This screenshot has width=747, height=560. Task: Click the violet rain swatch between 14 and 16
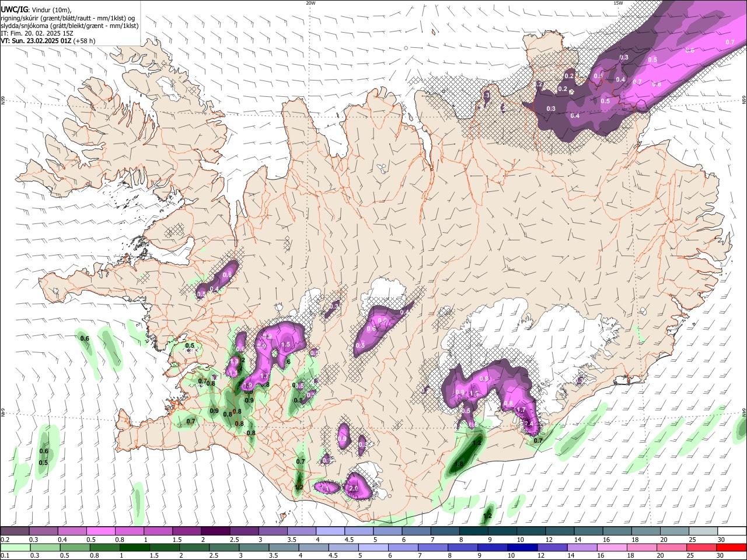582,547
